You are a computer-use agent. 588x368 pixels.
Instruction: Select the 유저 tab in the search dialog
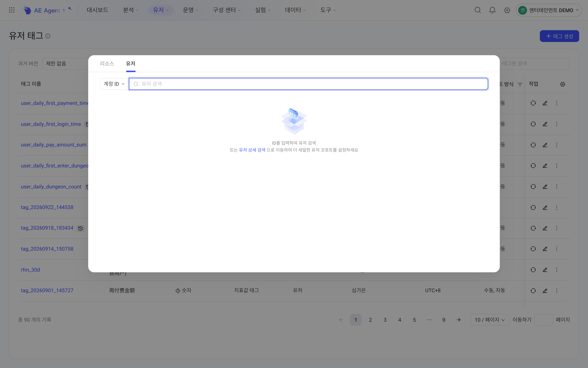point(130,63)
